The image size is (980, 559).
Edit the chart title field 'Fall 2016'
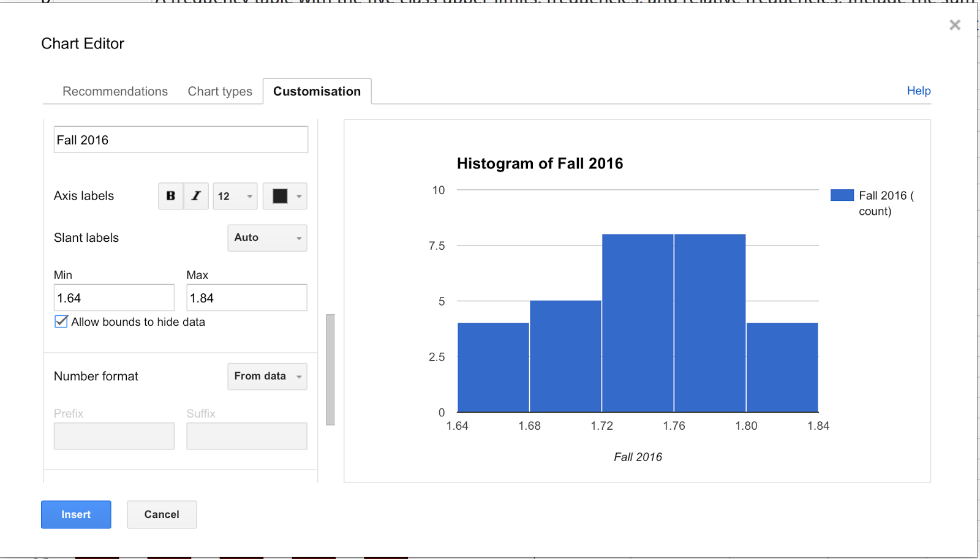tap(180, 139)
